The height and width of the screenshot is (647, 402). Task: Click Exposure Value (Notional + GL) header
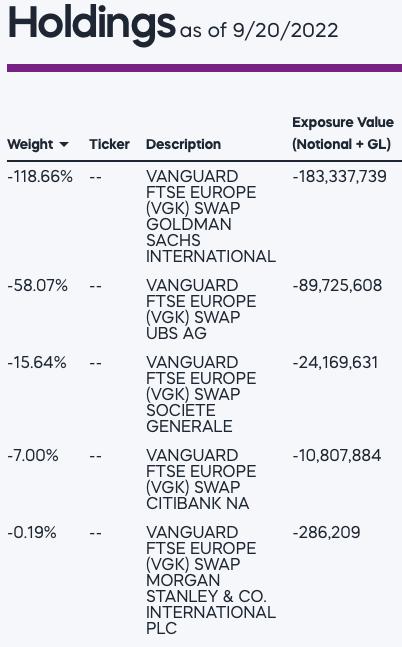[343, 133]
